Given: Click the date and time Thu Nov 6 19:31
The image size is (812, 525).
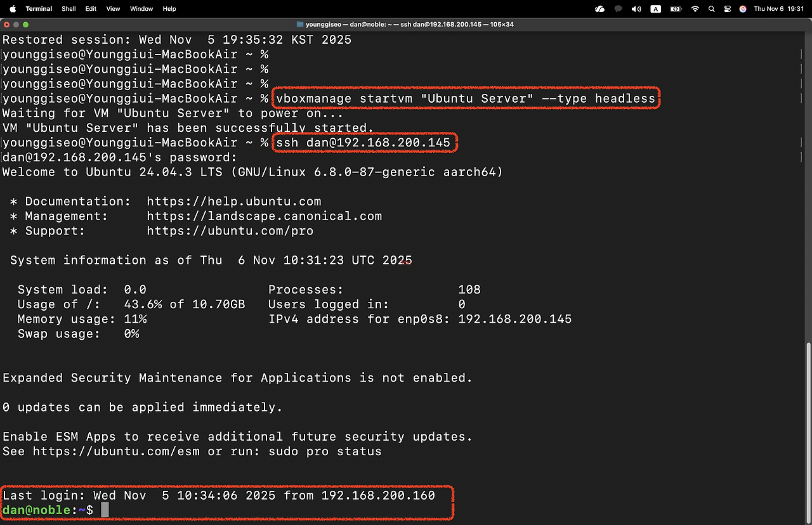Looking at the screenshot, I should tap(778, 9).
